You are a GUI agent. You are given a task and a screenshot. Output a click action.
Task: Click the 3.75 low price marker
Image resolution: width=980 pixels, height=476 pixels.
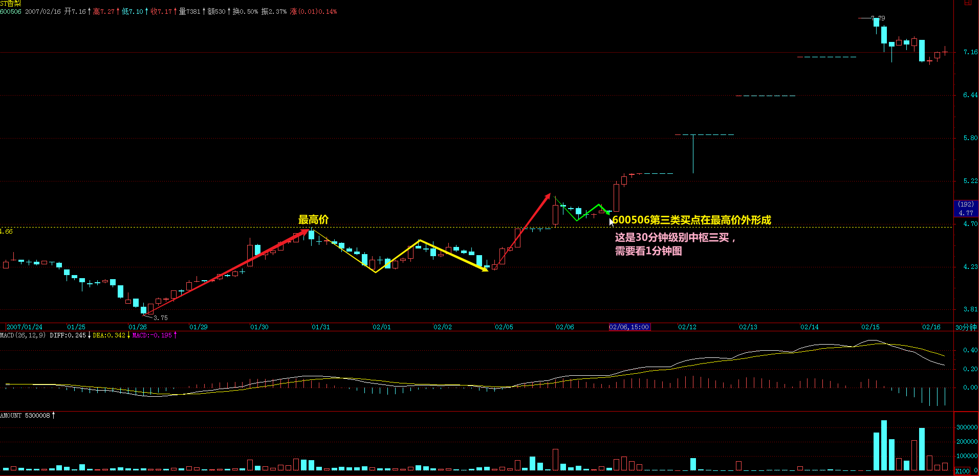click(x=160, y=318)
